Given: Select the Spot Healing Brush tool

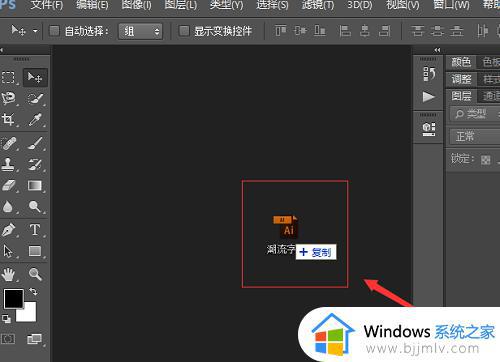Looking at the screenshot, I should click(8, 144).
